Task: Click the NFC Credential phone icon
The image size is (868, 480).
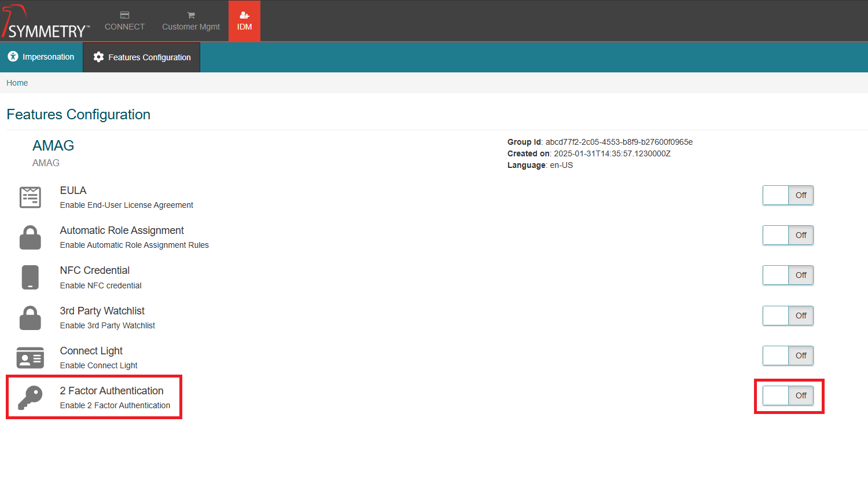Action: point(30,277)
